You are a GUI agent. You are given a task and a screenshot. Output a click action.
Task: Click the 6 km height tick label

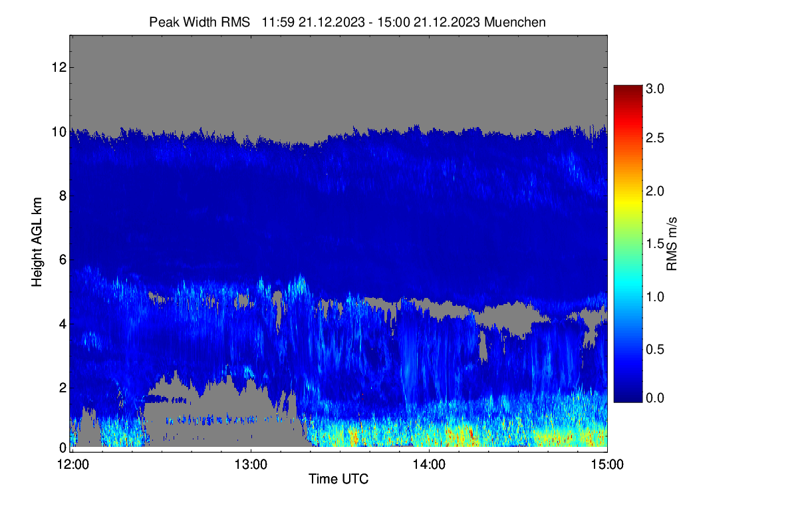tap(61, 260)
